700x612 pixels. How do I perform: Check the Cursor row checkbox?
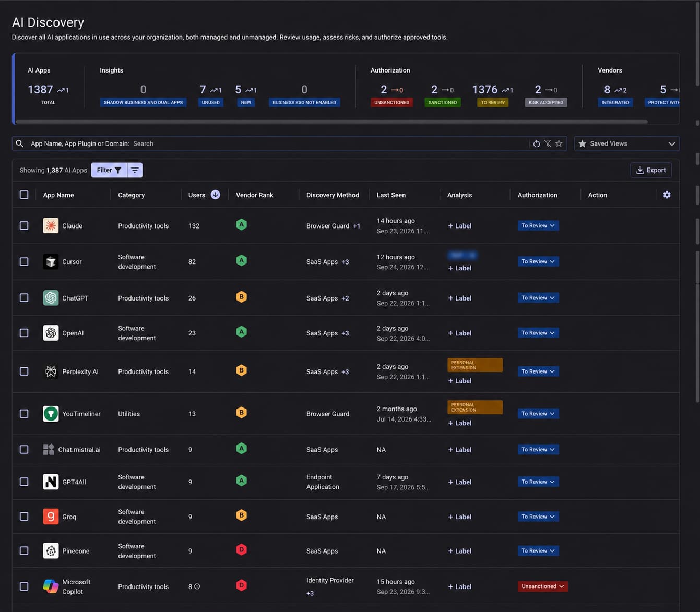(24, 261)
